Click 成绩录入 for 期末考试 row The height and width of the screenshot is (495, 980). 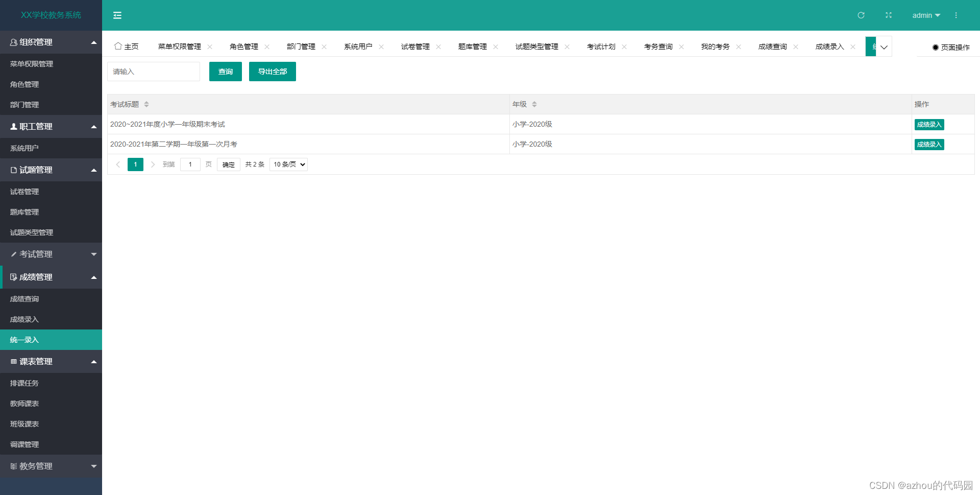tap(929, 125)
